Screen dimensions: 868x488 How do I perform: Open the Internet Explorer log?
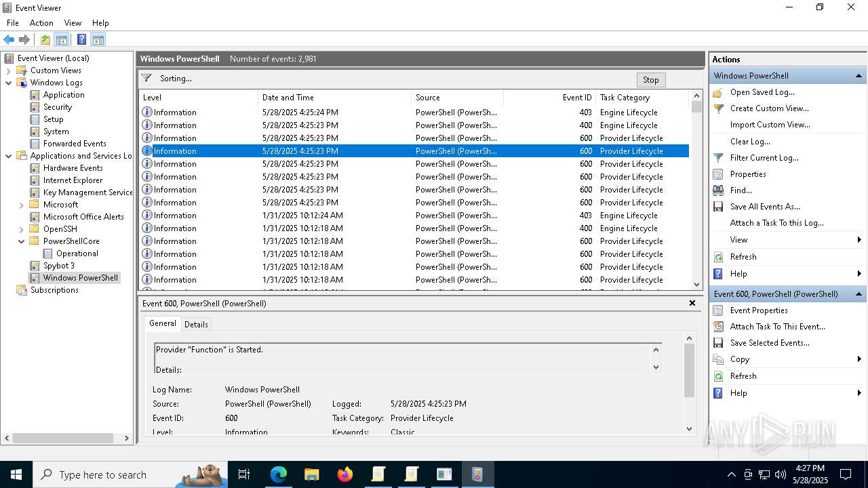tap(73, 180)
